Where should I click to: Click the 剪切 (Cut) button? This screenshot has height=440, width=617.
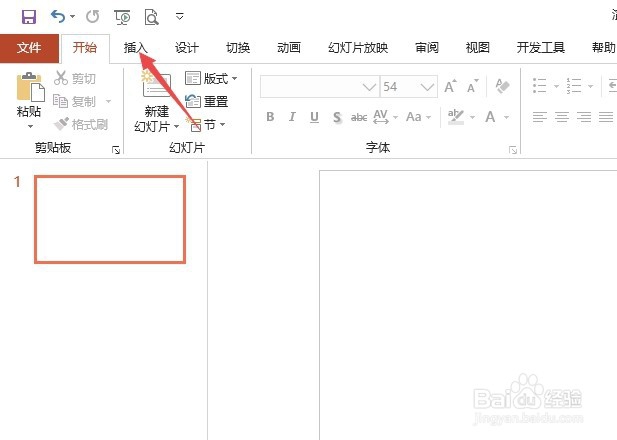[75, 78]
